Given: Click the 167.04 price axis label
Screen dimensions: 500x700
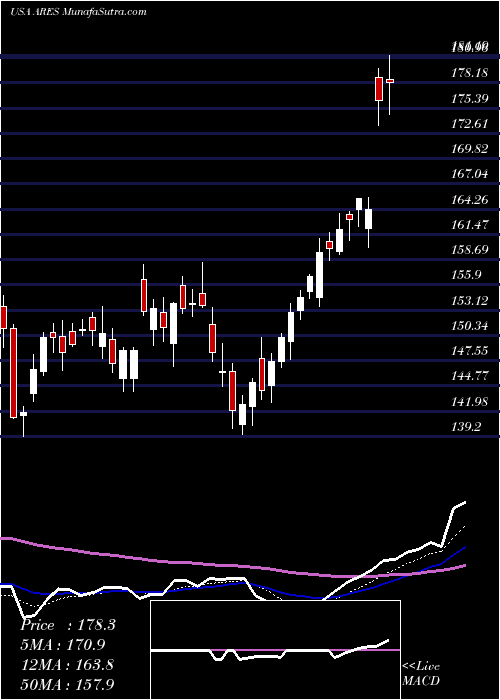Looking at the screenshot, I should click(x=470, y=174).
